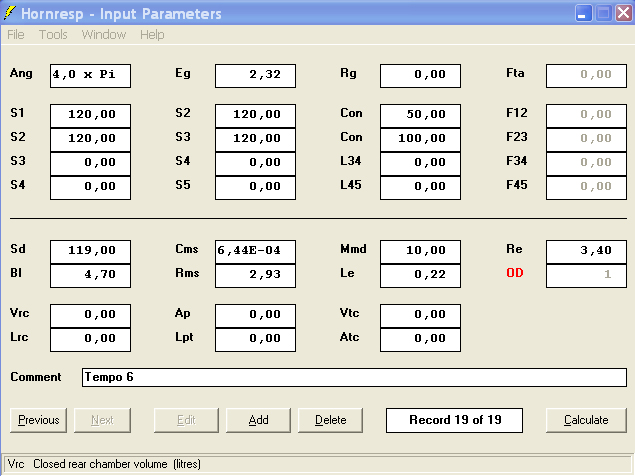This screenshot has height=476, width=635.
Task: Click the Delete record button
Action: click(331, 420)
